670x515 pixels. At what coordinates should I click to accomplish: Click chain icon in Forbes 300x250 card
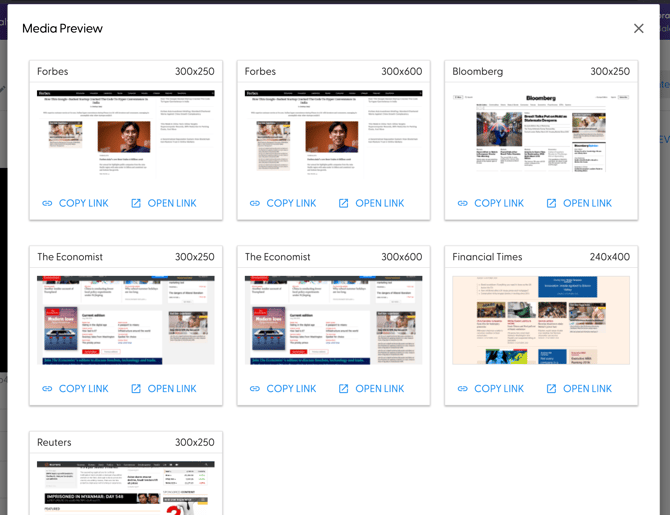pyautogui.click(x=47, y=203)
